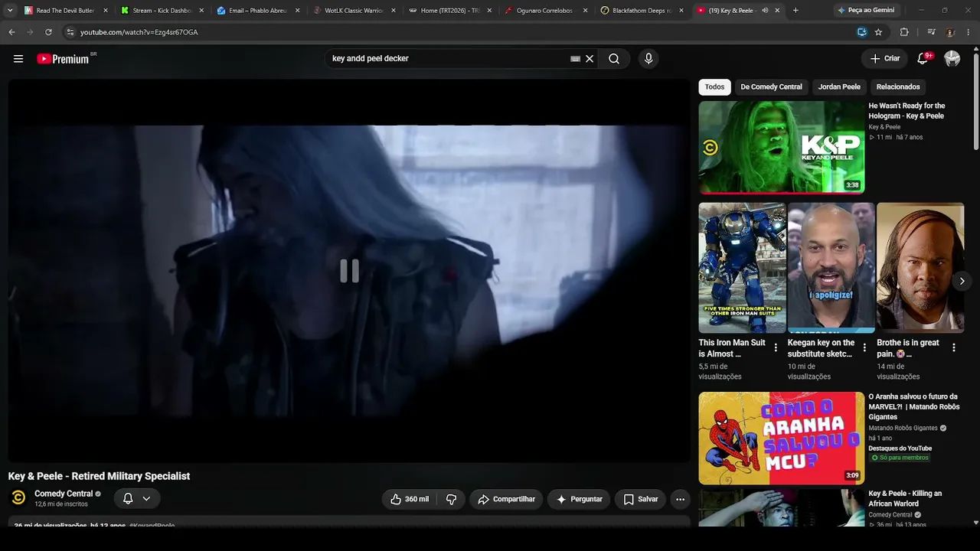980x551 pixels.
Task: Clear the search box text with X
Action: tap(590, 59)
